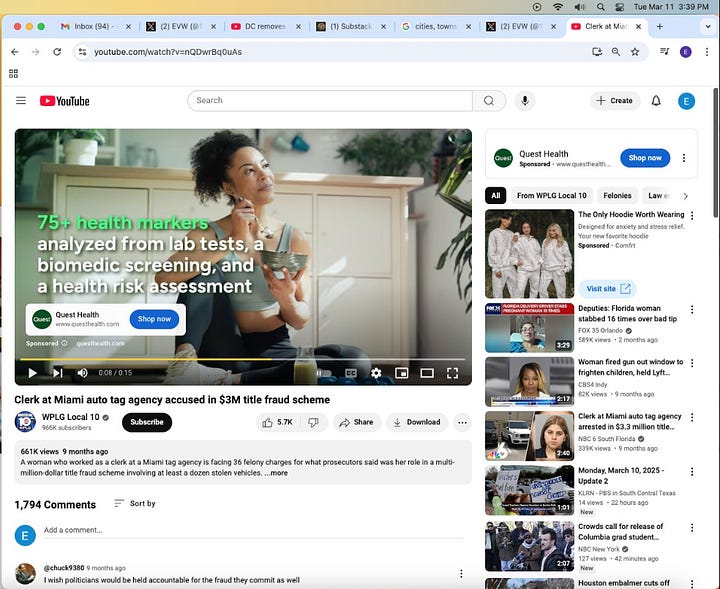Seek on the video progress bar
The width and height of the screenshot is (720, 589).
click(242, 359)
